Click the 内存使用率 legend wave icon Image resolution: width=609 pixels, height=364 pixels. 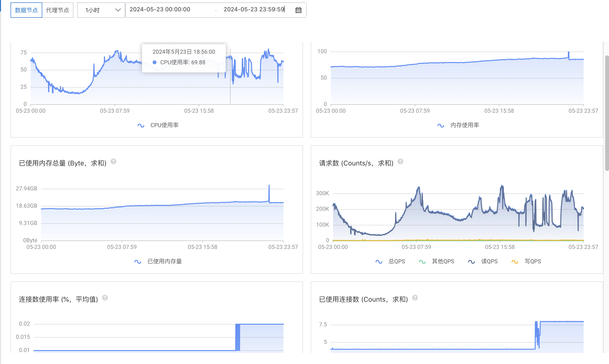pyautogui.click(x=441, y=125)
